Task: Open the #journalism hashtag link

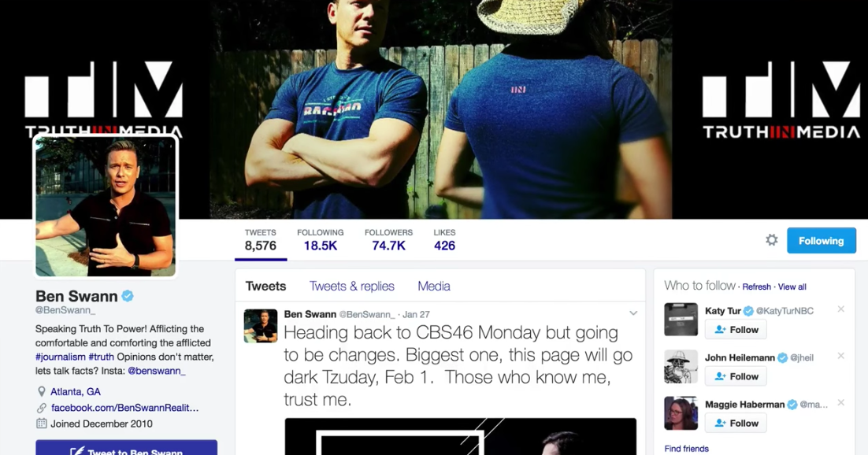Action: (61, 357)
